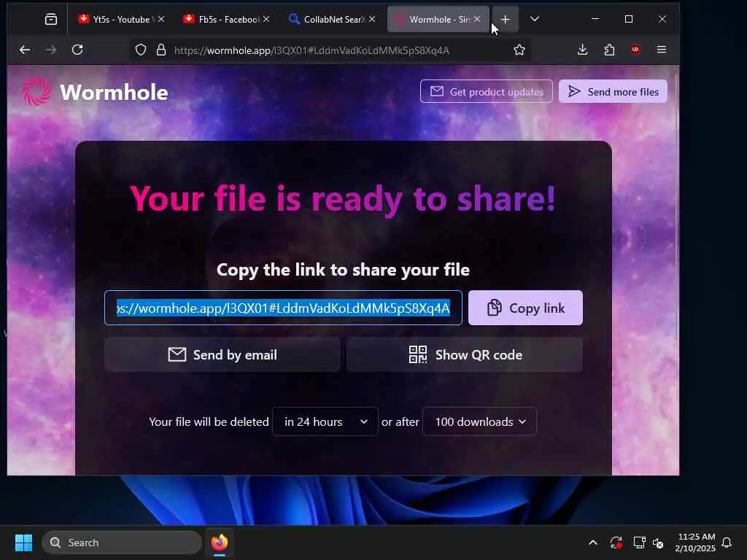Click the browser address bar URL
Viewport: 747px width, 560px height.
311,50
